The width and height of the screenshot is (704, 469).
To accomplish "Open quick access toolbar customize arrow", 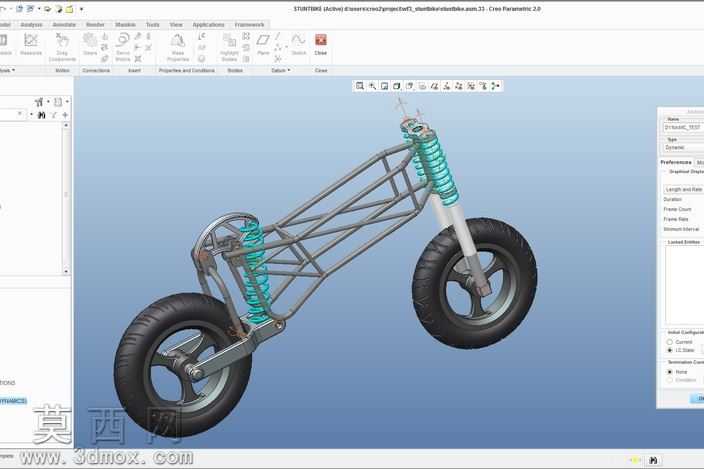I will pyautogui.click(x=81, y=9).
